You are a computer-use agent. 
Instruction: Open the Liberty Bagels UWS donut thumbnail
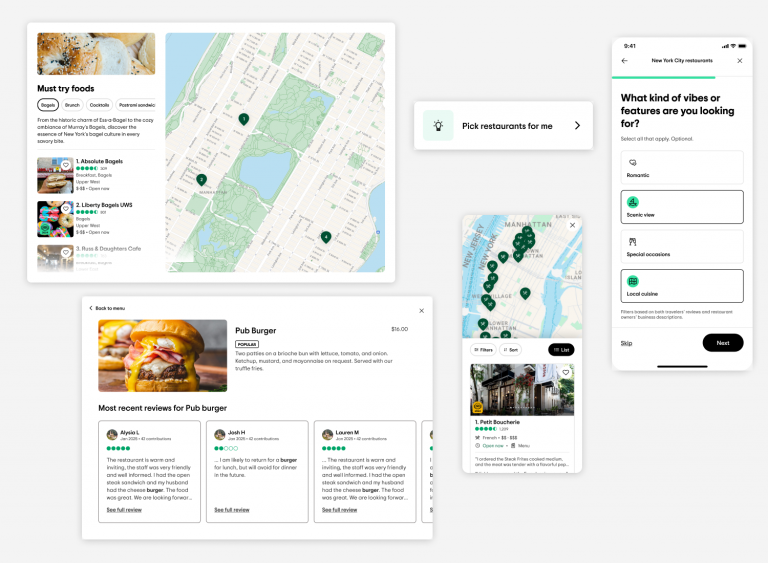pos(55,219)
